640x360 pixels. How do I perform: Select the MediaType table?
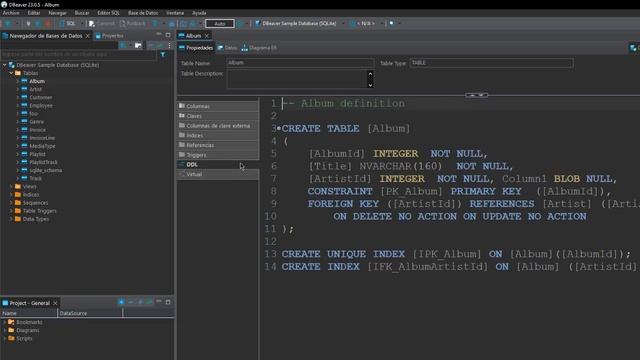(42, 146)
